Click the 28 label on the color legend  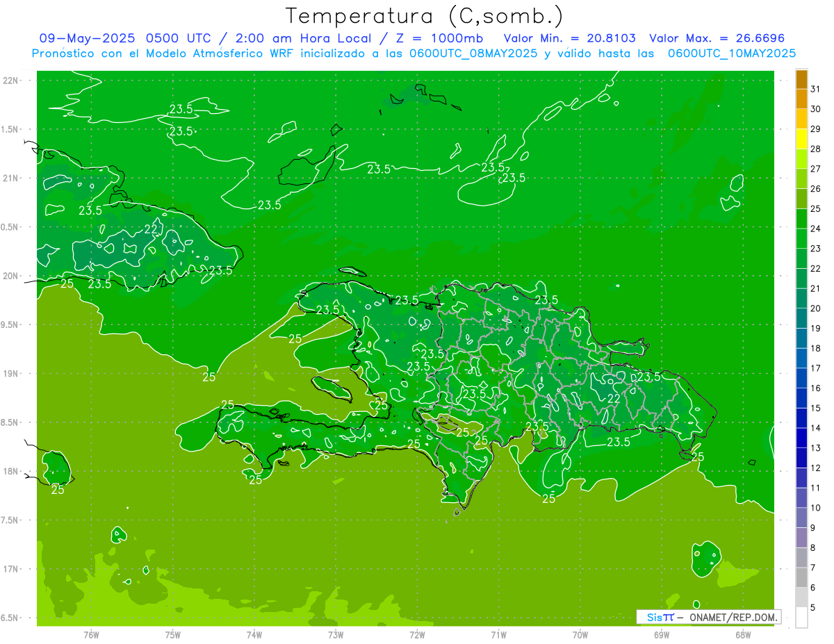(x=816, y=149)
